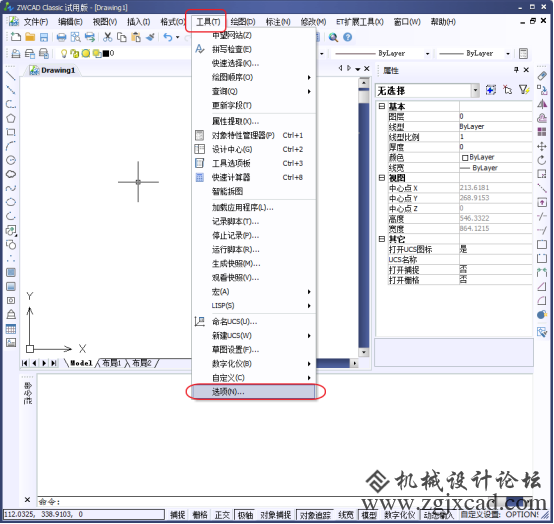Click the vertical scrollbar down arrow of canvas
The width and height of the screenshot is (554, 524).
coord(364,352)
